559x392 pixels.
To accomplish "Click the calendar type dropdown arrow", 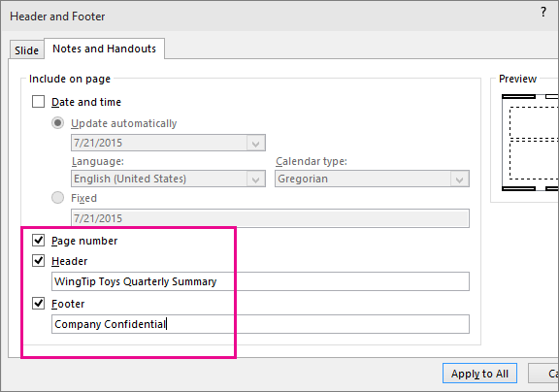I will 460,179.
